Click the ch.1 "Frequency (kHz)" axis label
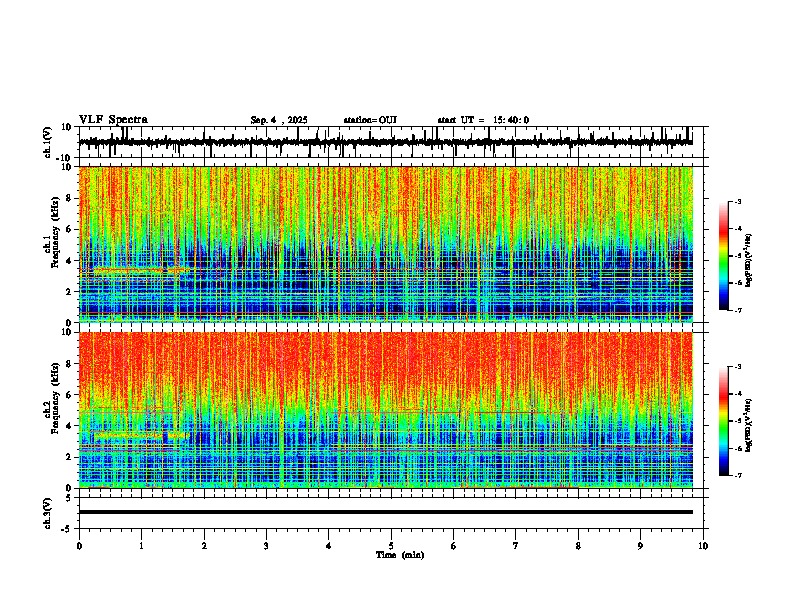792x612 pixels. (x=54, y=232)
